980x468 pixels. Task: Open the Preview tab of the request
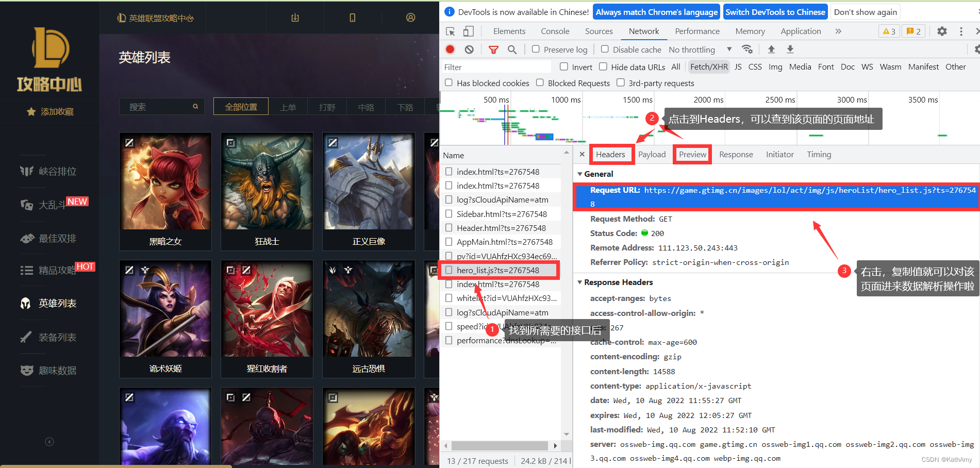coord(693,155)
